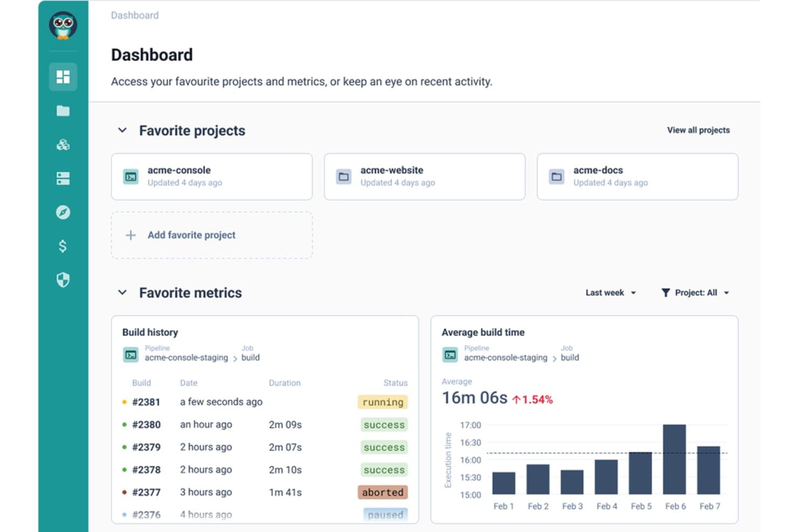Click the Duration column header
The height and width of the screenshot is (532, 798).
(x=285, y=383)
